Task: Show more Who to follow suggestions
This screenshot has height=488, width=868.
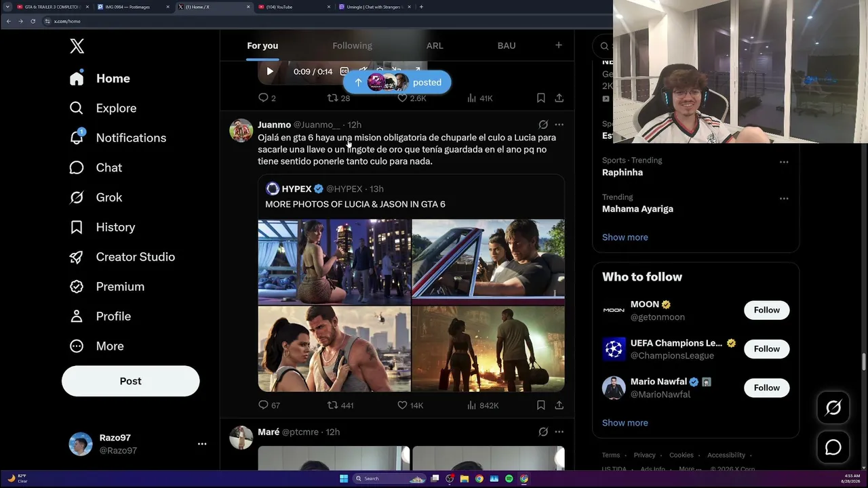Action: (625, 423)
